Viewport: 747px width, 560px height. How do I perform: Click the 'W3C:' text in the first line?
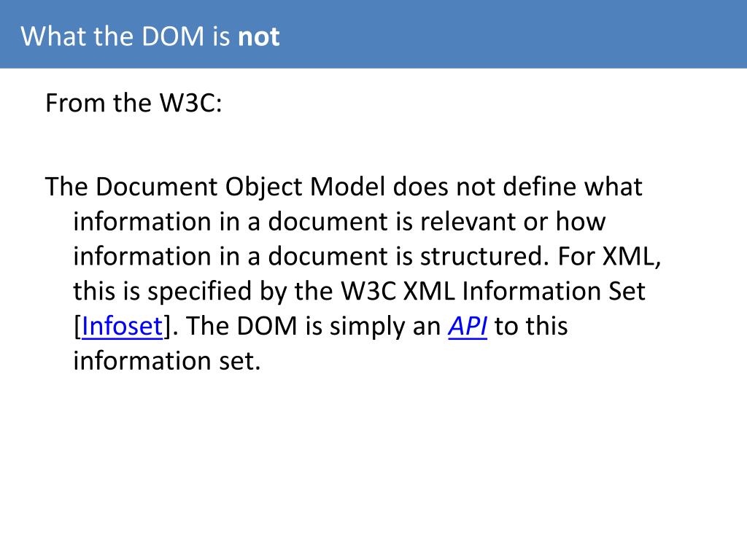click(190, 103)
